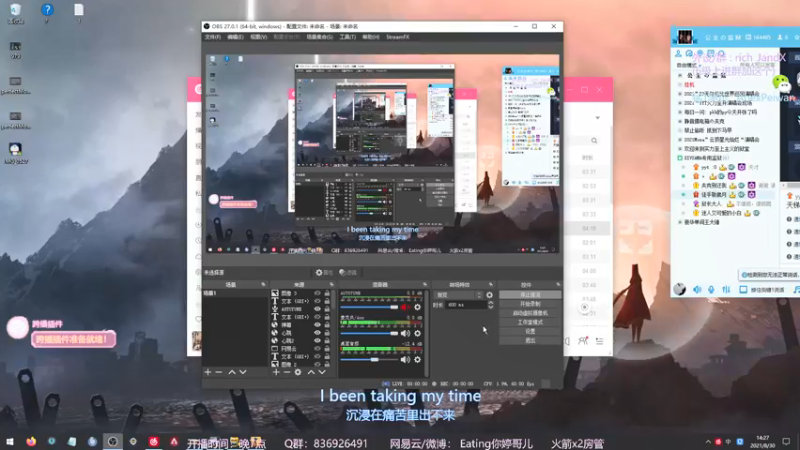Expand the 豪华单间王大锤 channel in YY

tap(680, 222)
